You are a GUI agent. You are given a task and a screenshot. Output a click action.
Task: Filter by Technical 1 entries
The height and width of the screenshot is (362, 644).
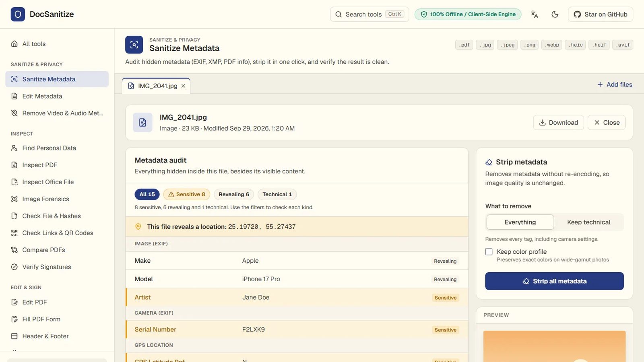(277, 194)
